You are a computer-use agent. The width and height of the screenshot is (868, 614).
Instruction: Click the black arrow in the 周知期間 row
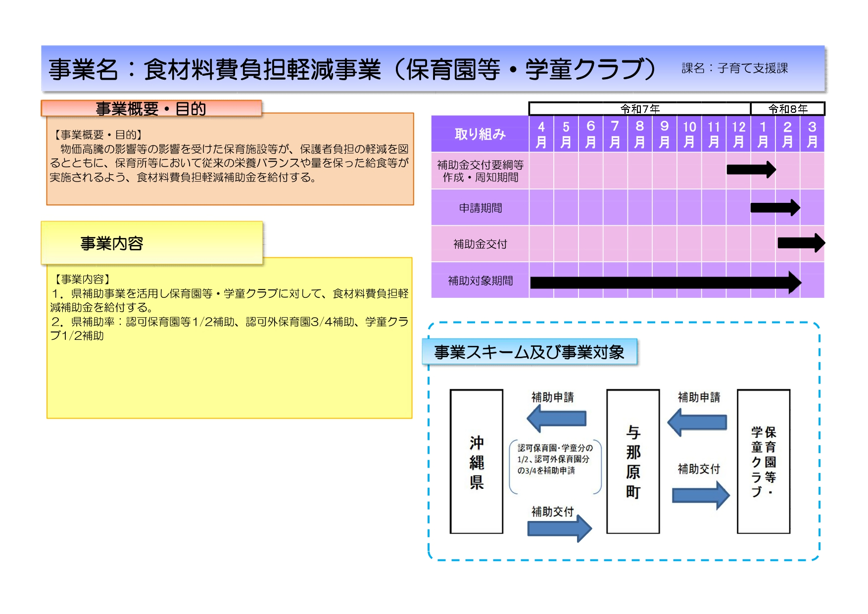[750, 170]
